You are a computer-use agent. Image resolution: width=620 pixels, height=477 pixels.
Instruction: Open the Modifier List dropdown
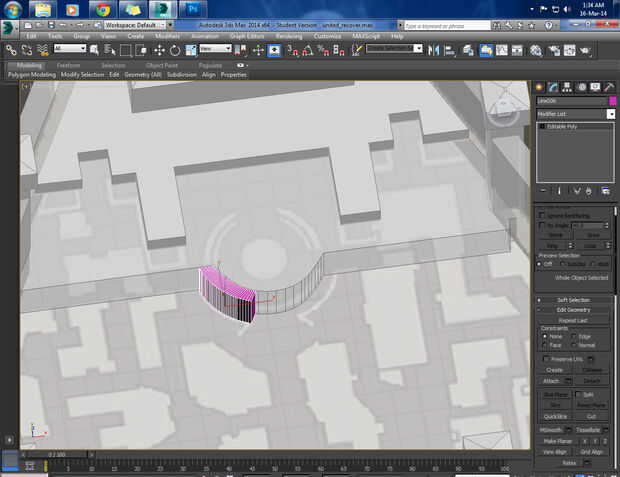pos(574,115)
